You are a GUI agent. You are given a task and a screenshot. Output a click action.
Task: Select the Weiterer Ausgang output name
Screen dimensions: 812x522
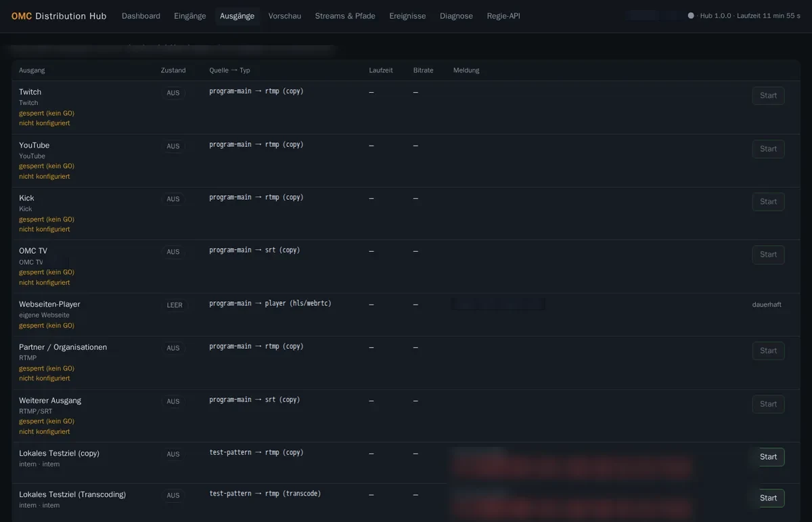pos(50,401)
